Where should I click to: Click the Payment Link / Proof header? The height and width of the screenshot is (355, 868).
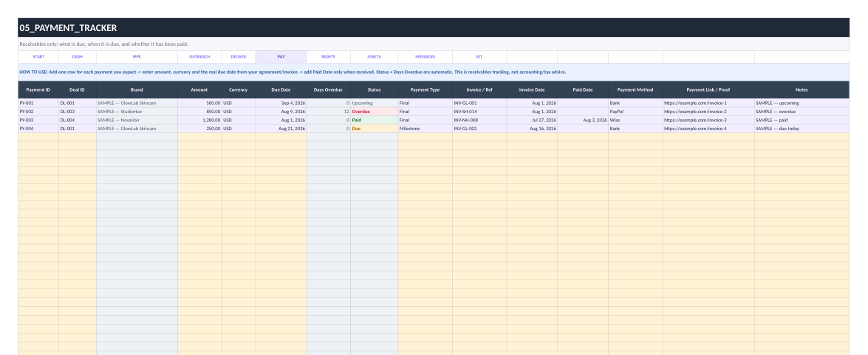tap(708, 89)
